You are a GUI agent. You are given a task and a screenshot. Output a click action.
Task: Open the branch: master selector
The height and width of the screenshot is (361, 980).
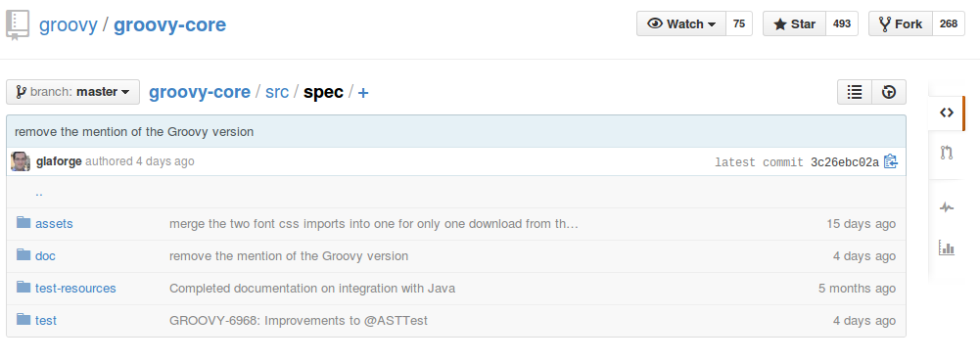coord(73,92)
